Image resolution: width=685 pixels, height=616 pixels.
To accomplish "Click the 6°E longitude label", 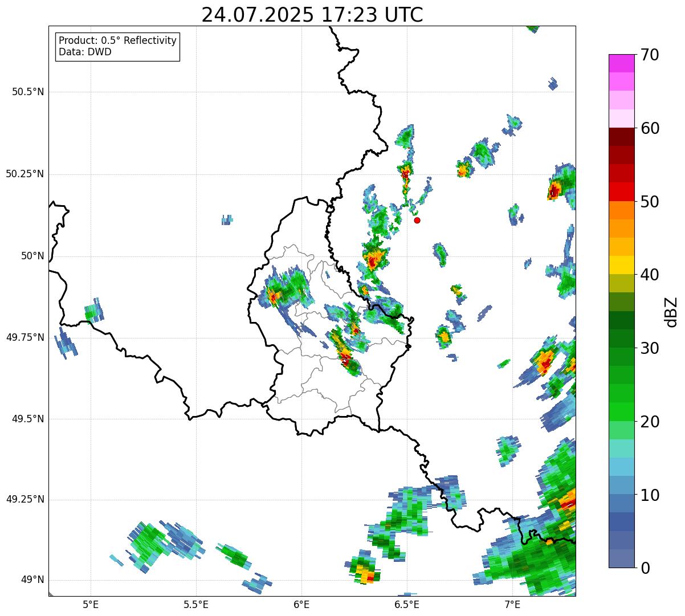I will [301, 605].
